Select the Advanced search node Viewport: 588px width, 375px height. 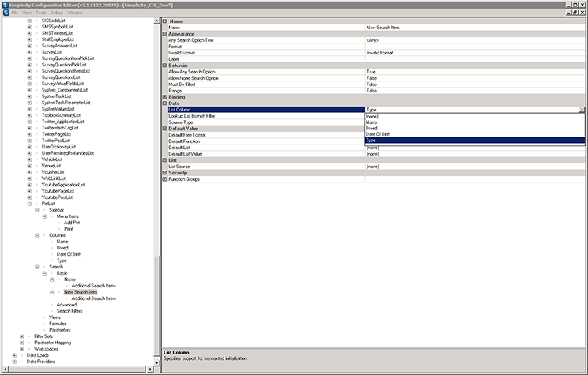(66, 305)
